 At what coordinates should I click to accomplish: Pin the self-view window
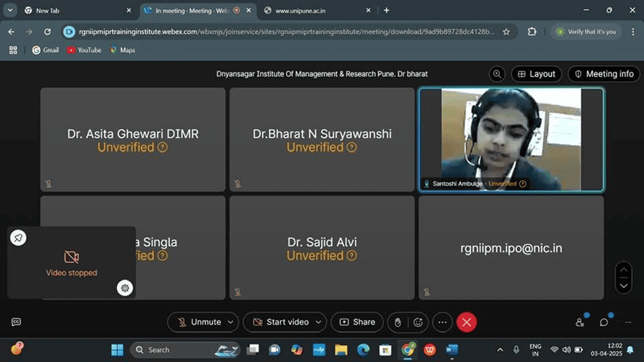pos(18,238)
